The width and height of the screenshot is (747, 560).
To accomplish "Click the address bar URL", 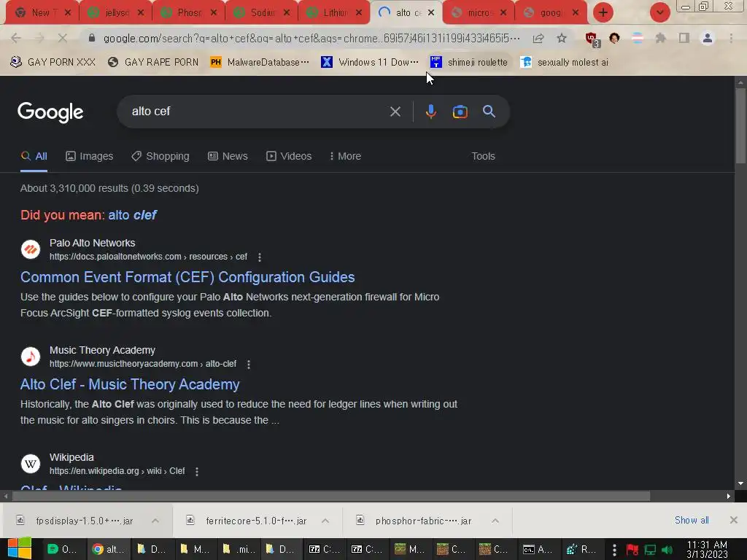I will [311, 38].
